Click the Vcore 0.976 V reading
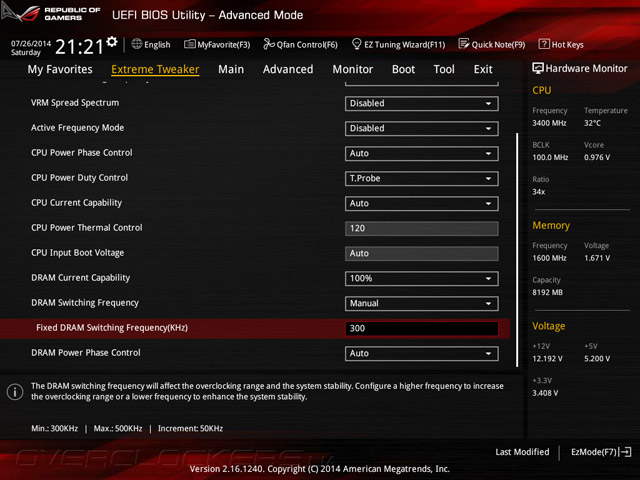The image size is (640, 480). click(597, 158)
